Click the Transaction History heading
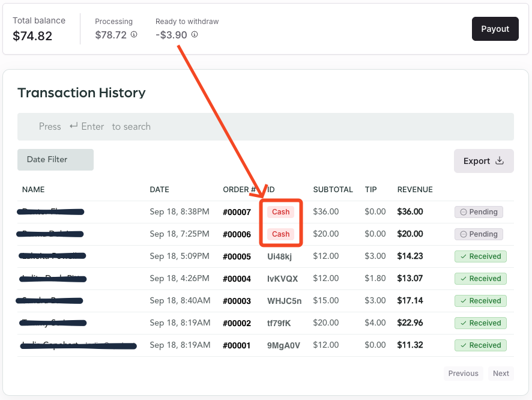The width and height of the screenshot is (532, 400). [82, 92]
